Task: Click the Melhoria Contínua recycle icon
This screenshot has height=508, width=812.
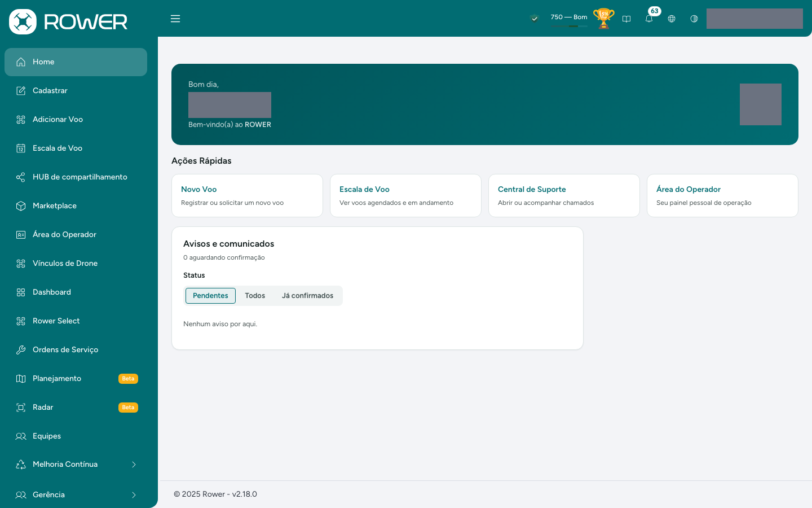Action: coord(21,465)
